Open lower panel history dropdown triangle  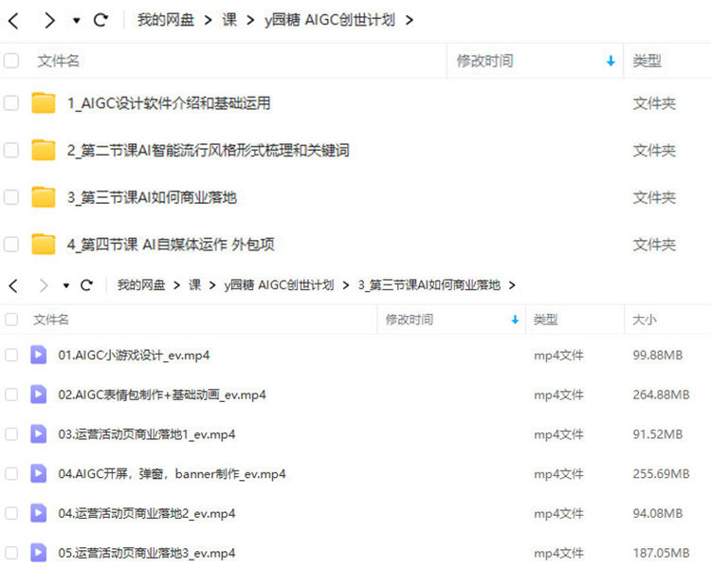tap(66, 285)
